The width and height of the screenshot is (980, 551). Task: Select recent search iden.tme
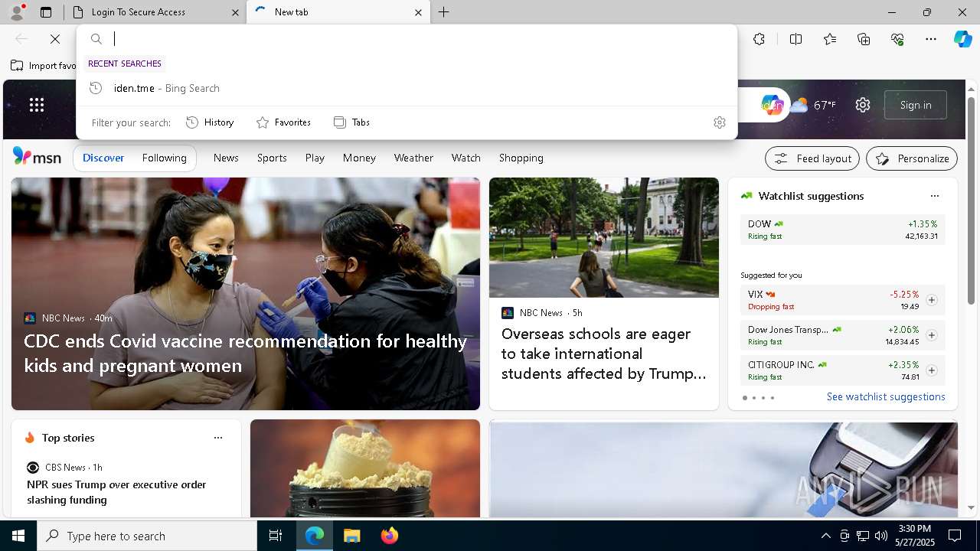click(407, 88)
